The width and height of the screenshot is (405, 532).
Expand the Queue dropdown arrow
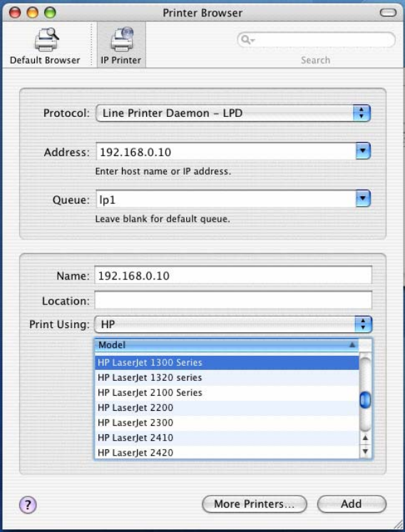coord(363,198)
